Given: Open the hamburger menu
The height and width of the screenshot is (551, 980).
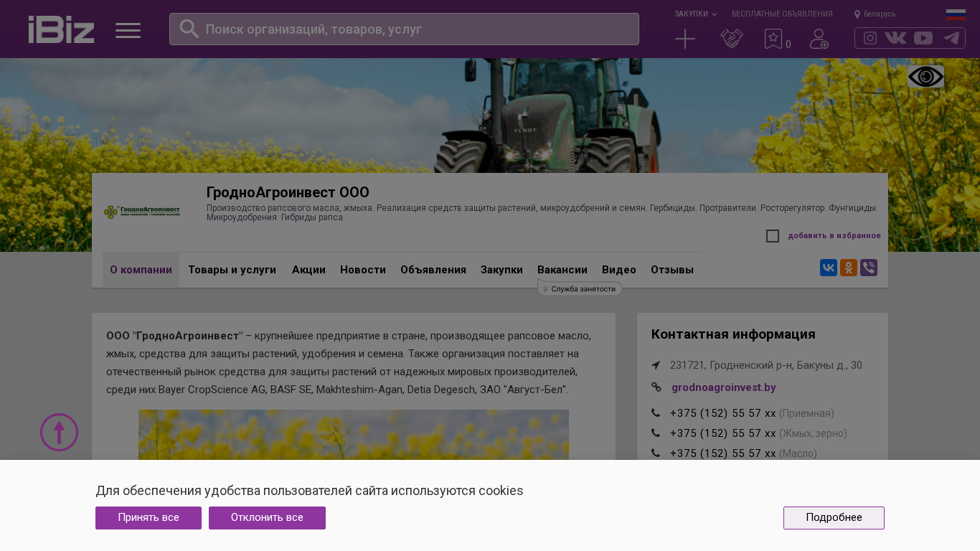Looking at the screenshot, I should tap(128, 30).
